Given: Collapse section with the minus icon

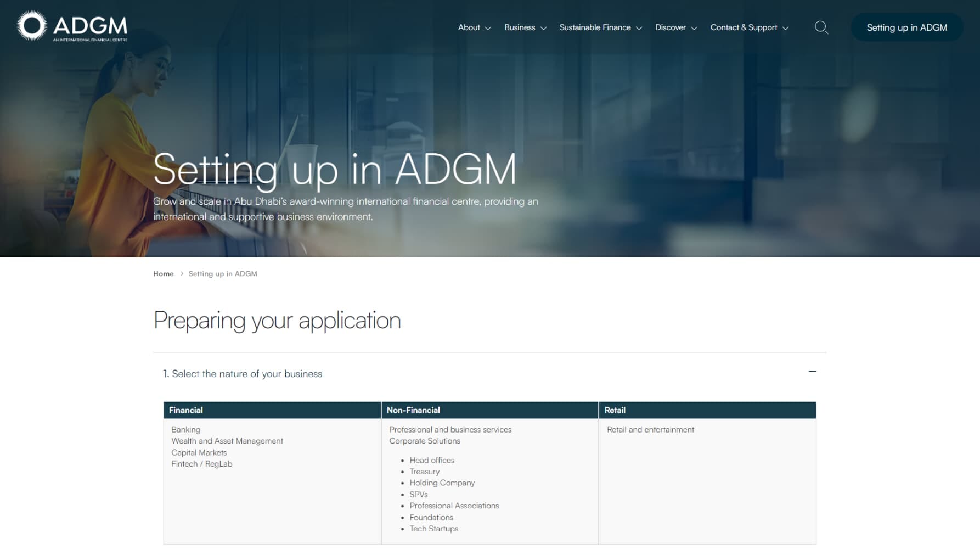Looking at the screenshot, I should pyautogui.click(x=813, y=372).
